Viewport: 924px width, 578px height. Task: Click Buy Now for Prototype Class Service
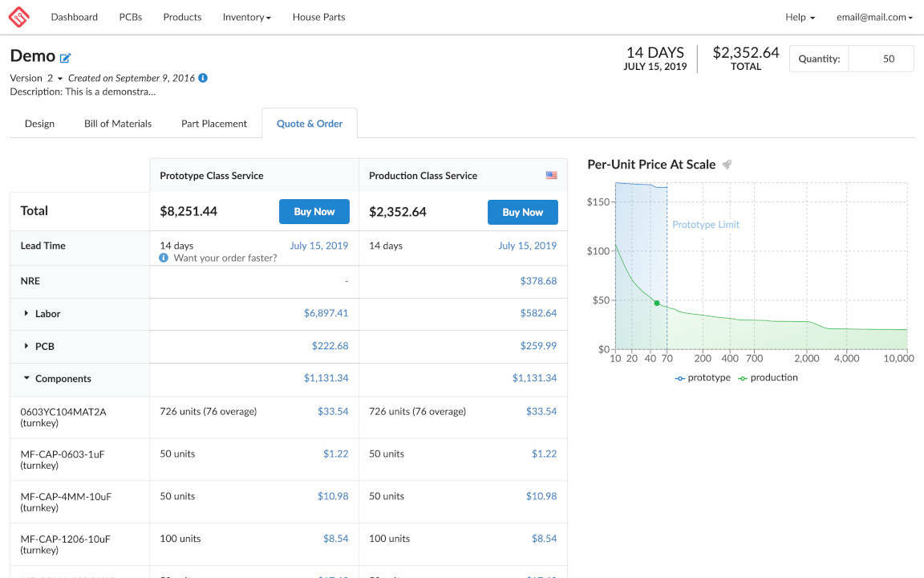[314, 212]
